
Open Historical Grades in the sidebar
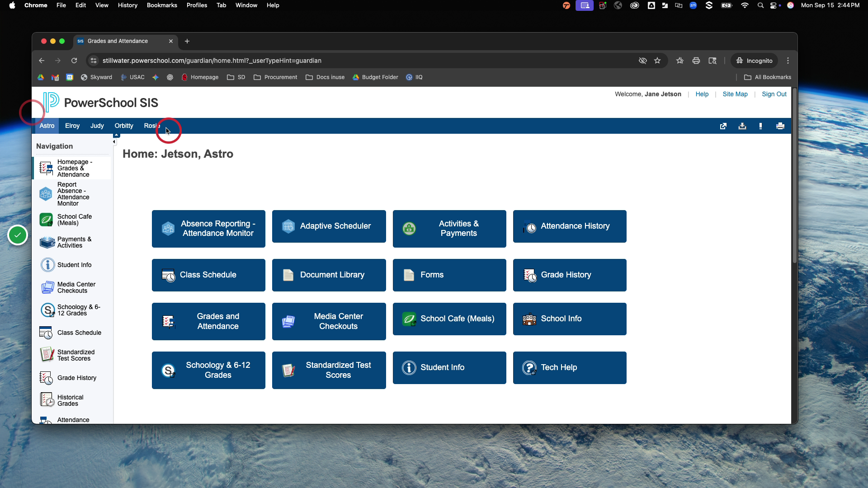72,400
